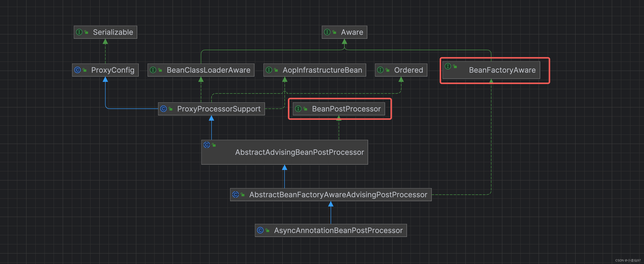The height and width of the screenshot is (264, 644).
Task: Click the interface icon on BeanClassLoaderAware node
Action: pyautogui.click(x=153, y=70)
